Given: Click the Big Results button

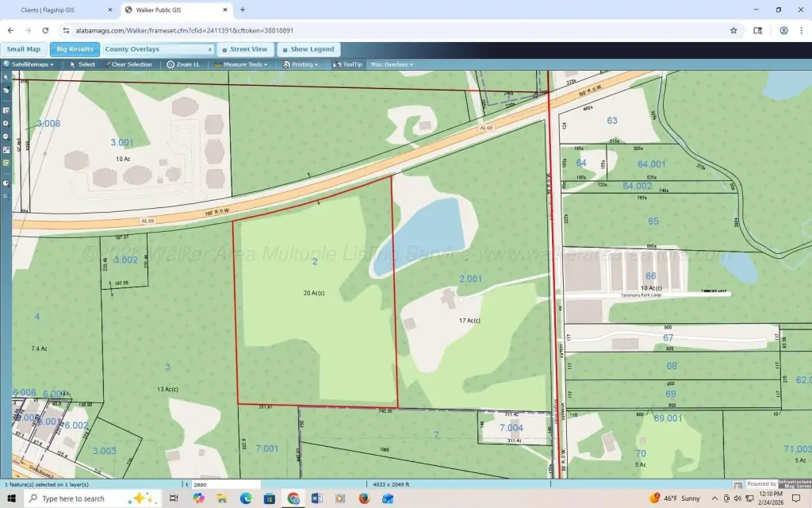Looking at the screenshot, I should point(75,49).
